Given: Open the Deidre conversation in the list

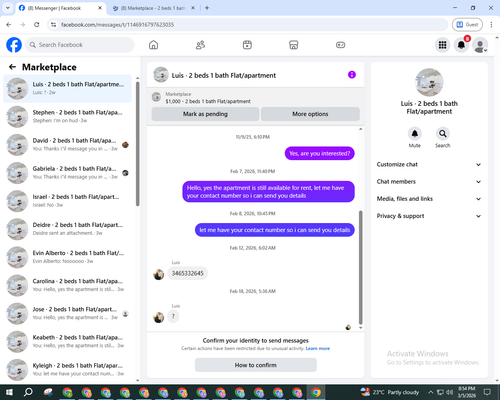Looking at the screenshot, I should click(67, 229).
